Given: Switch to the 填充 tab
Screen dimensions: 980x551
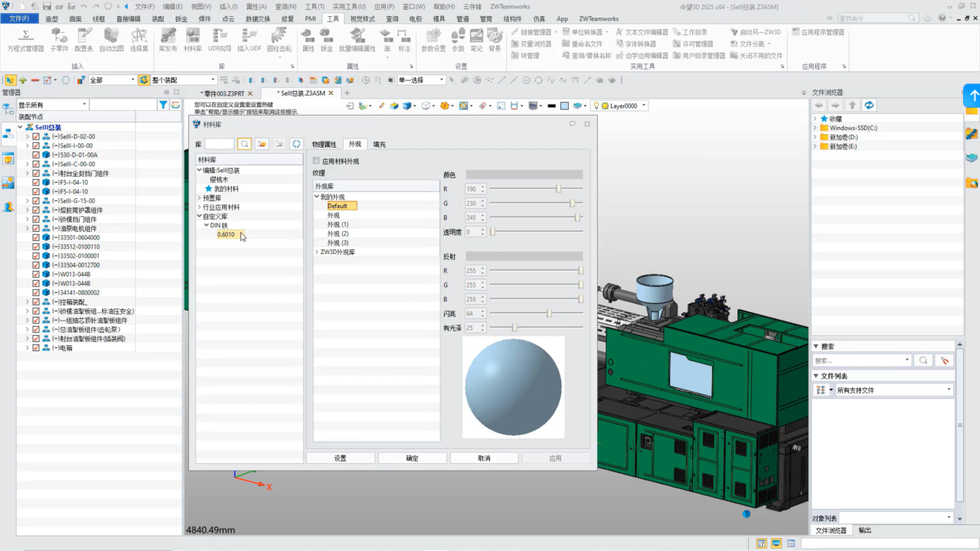Looking at the screenshot, I should tap(380, 144).
